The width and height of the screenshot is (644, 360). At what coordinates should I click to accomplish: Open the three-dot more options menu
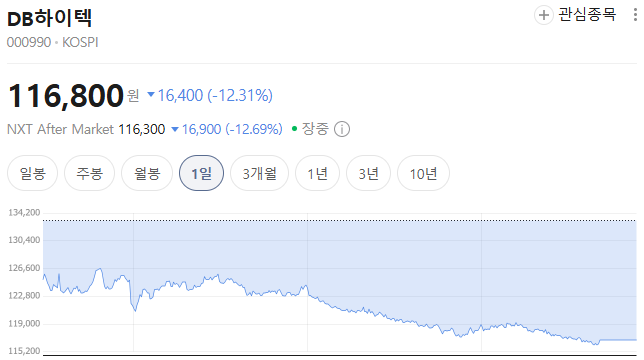635,15
